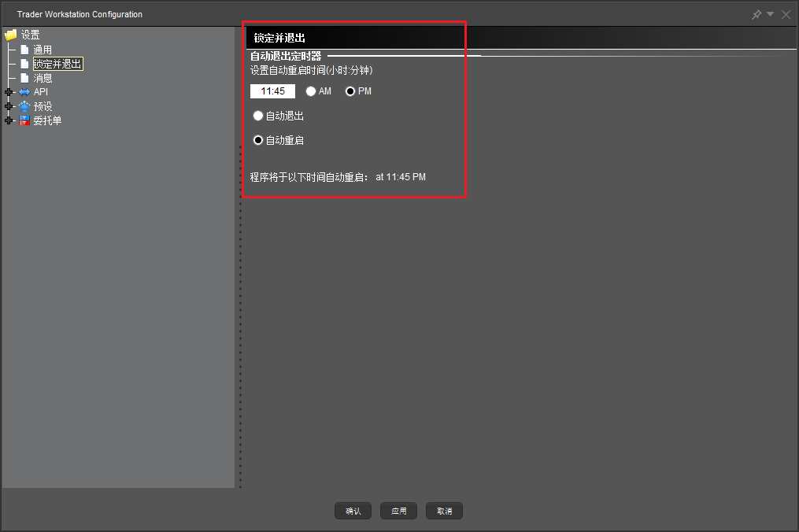
Task: Expand the API tree node
Action: point(9,92)
